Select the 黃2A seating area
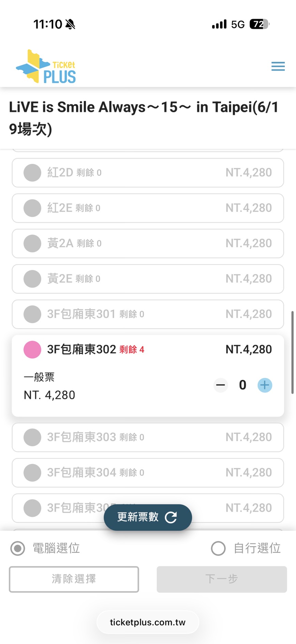This screenshot has height=644, width=296. point(148,243)
